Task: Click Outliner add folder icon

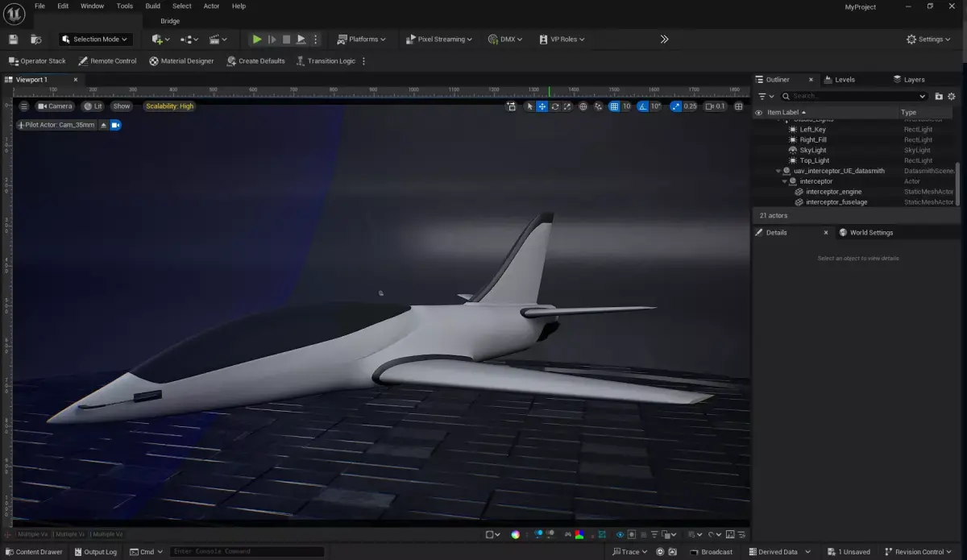Action: tap(939, 96)
